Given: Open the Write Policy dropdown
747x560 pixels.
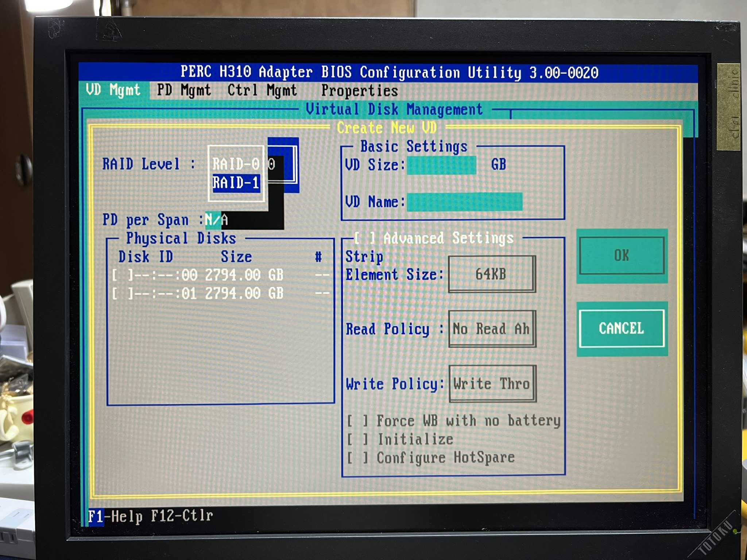Looking at the screenshot, I should click(x=492, y=384).
